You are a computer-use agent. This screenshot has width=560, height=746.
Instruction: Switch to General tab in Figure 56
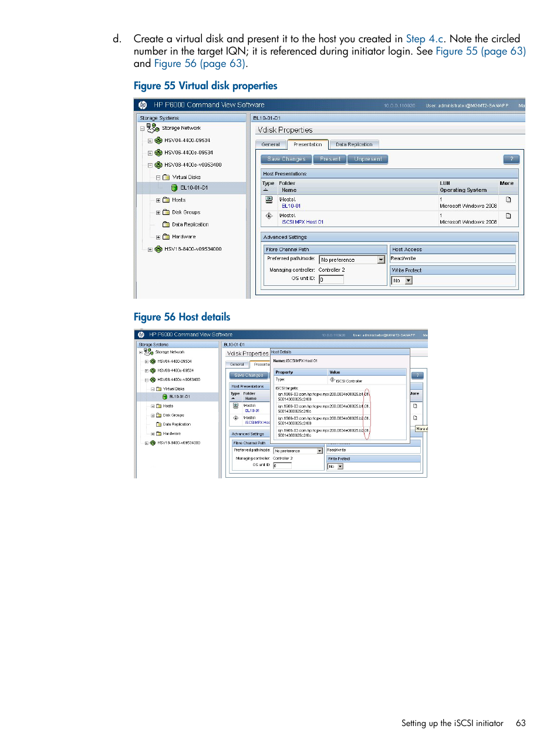click(237, 364)
